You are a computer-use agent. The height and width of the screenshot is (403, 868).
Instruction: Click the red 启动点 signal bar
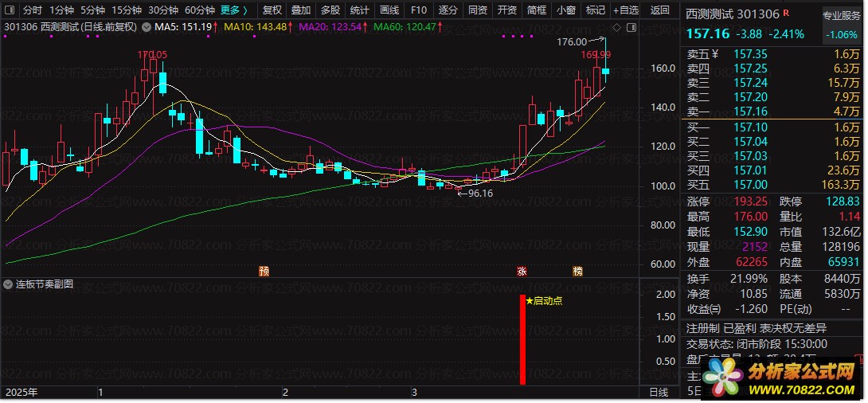coord(522,339)
